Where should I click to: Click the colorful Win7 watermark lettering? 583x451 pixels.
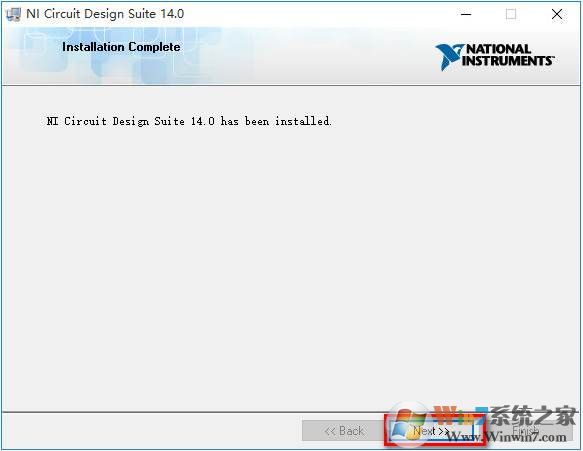(460, 416)
